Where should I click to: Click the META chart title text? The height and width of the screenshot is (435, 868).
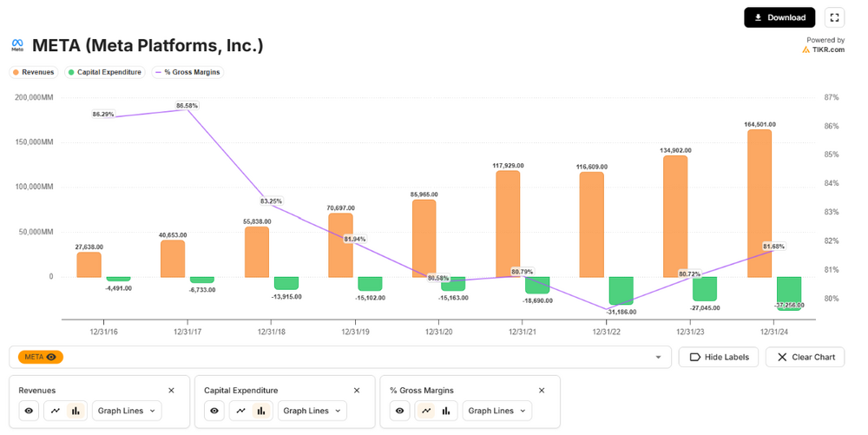(148, 45)
